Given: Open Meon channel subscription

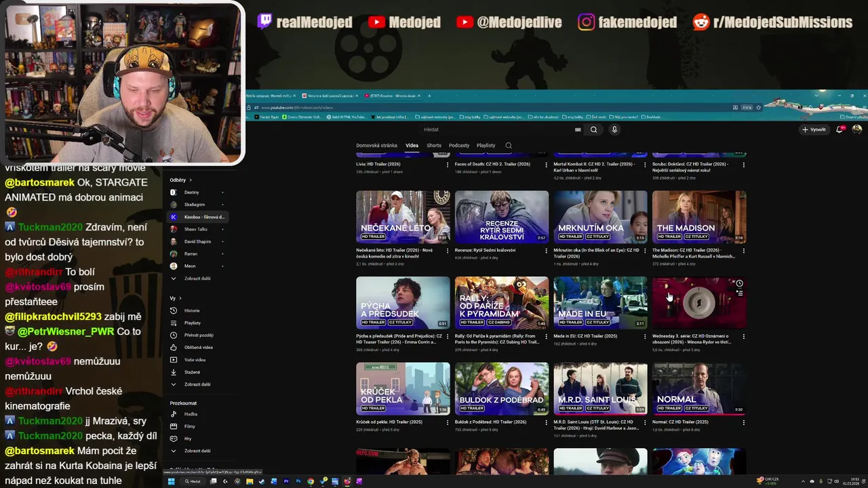Looking at the screenshot, I should point(197,266).
